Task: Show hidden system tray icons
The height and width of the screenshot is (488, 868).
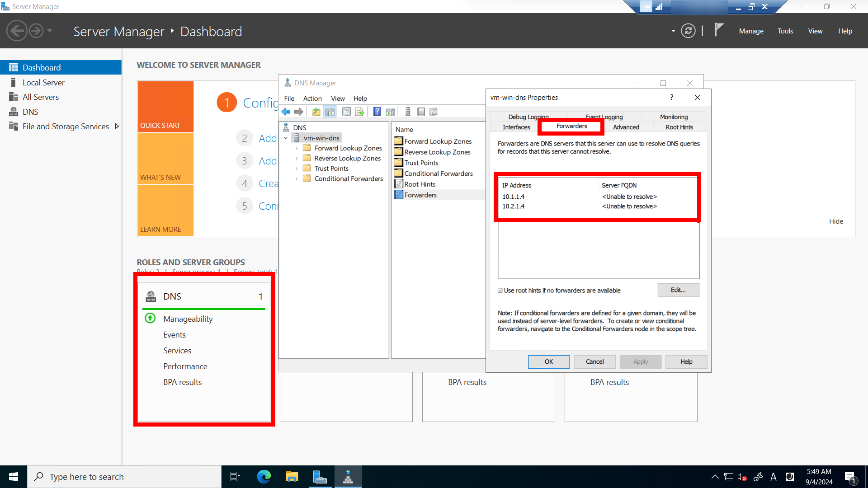Action: (715, 477)
